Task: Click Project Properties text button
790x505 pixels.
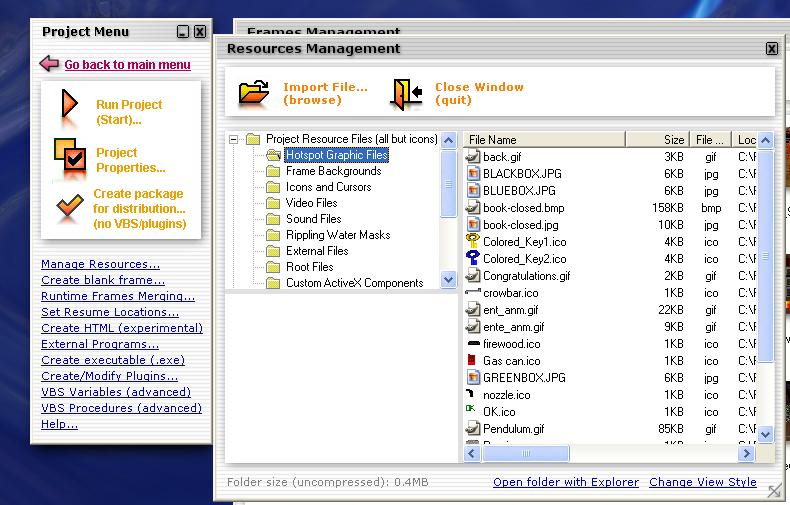Action: (x=130, y=160)
